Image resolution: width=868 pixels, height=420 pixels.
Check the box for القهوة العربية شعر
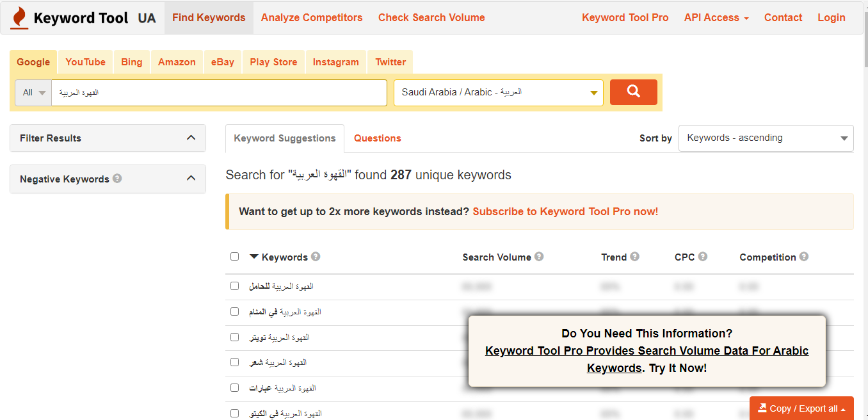pos(234,362)
